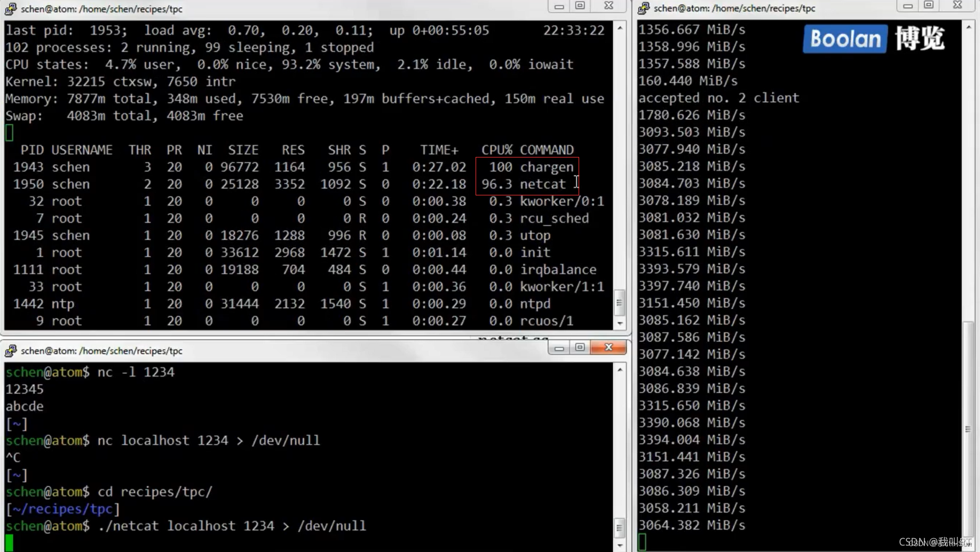Maximize the right throughput terminal window
The image size is (980, 552).
click(x=929, y=5)
